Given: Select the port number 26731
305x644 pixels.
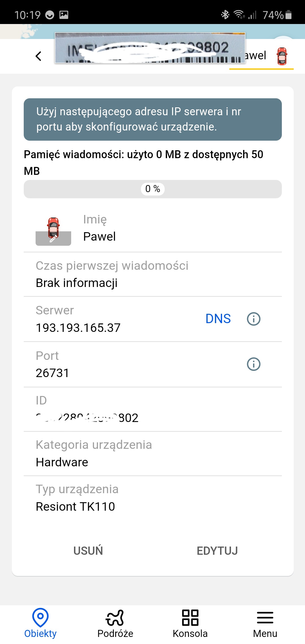Looking at the screenshot, I should [52, 373].
